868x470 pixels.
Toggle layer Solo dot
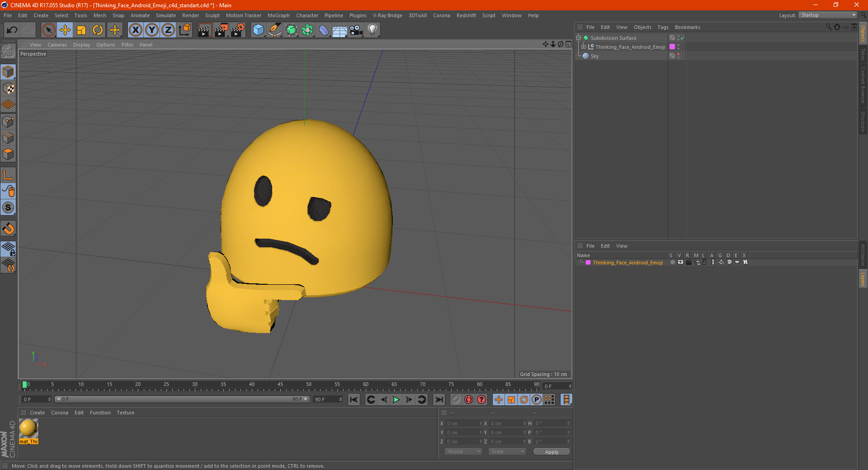click(x=672, y=262)
